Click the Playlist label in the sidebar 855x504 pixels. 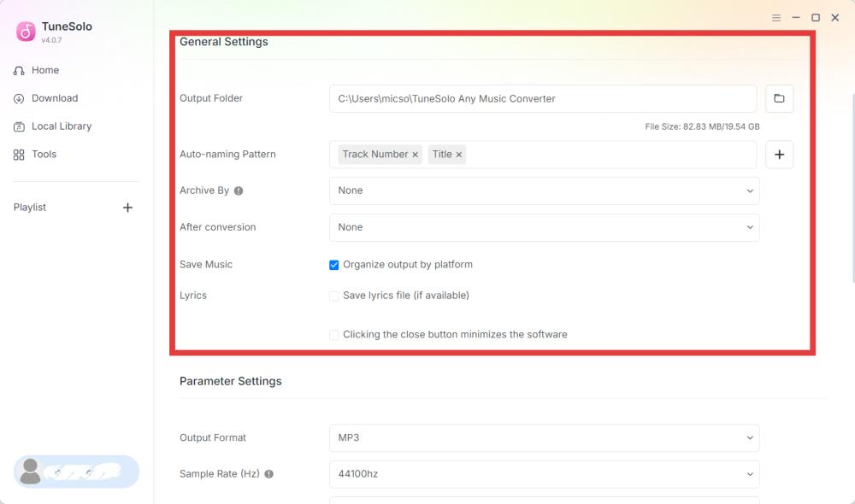click(30, 208)
